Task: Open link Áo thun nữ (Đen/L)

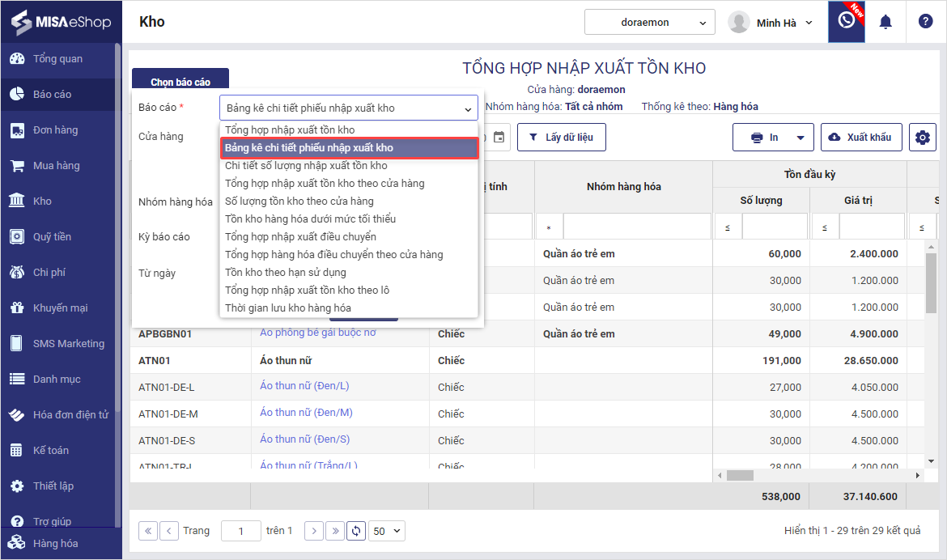Action: coord(304,386)
